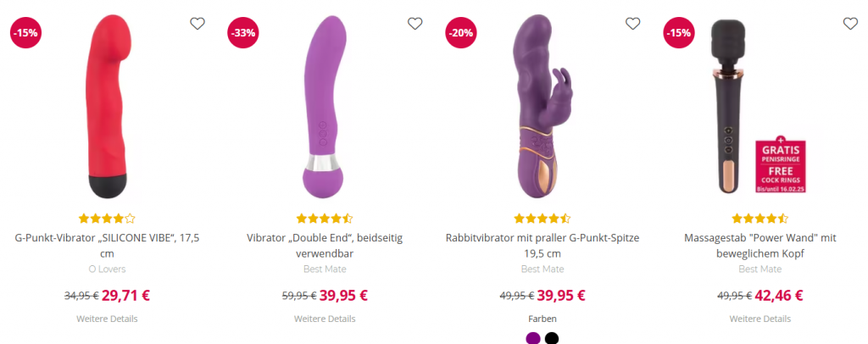Click wishlist heart on Power Wand product
The height and width of the screenshot is (344, 868).
click(850, 23)
